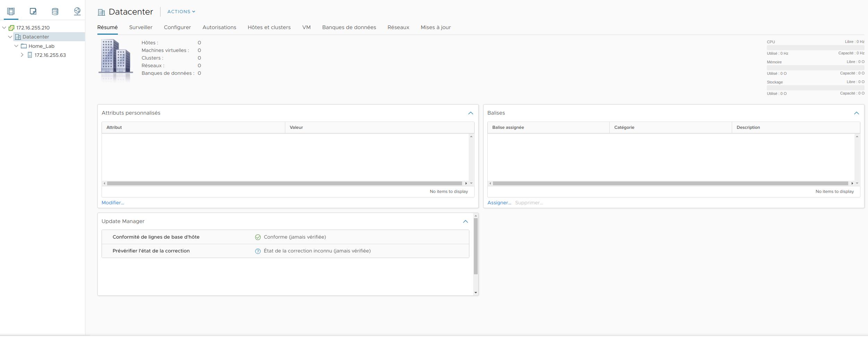Collapse the Update Manager panel
The width and height of the screenshot is (868, 338).
(465, 222)
